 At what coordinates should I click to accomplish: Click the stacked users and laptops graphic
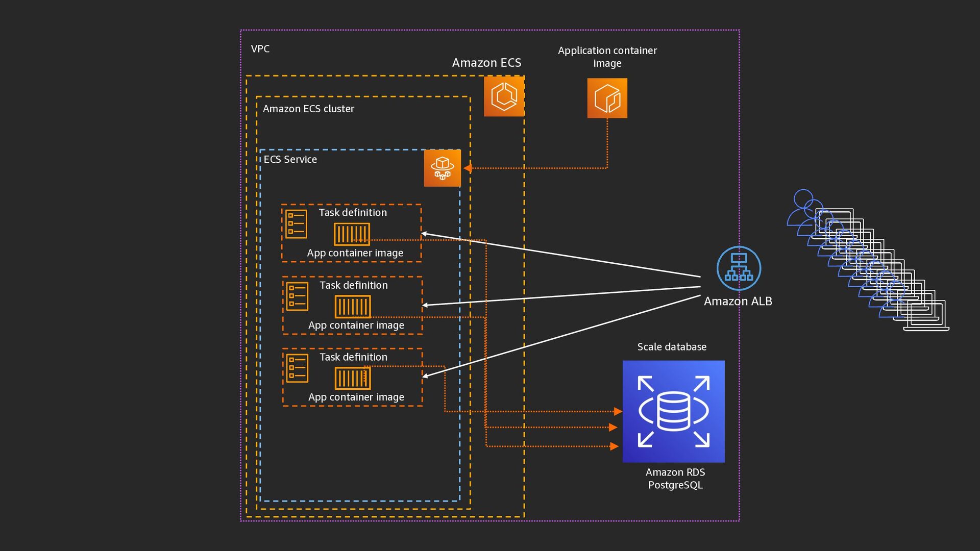point(868,261)
